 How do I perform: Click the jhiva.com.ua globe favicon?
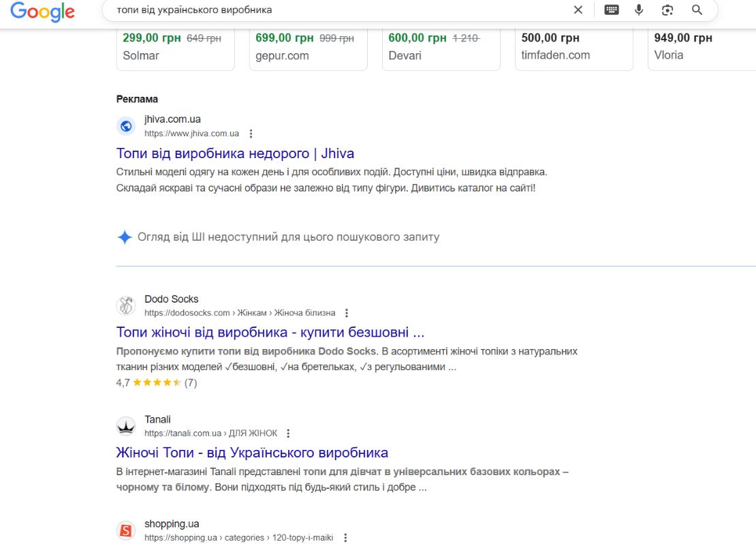(x=126, y=126)
